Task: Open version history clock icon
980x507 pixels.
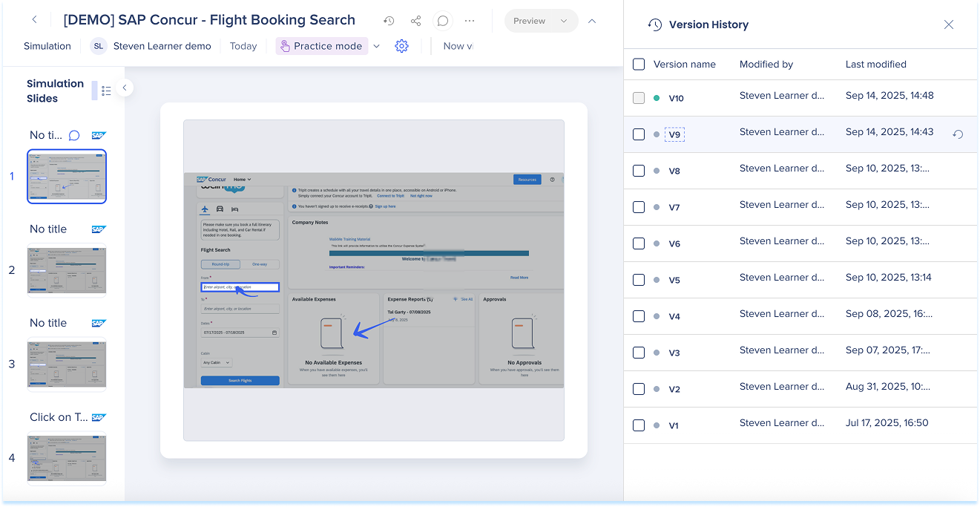Action: [x=389, y=21]
